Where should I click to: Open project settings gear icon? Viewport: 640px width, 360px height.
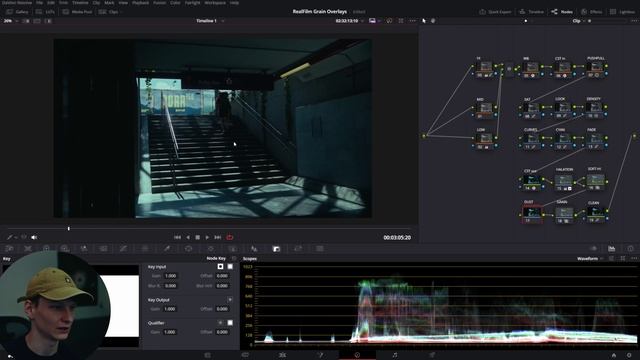pos(629,356)
